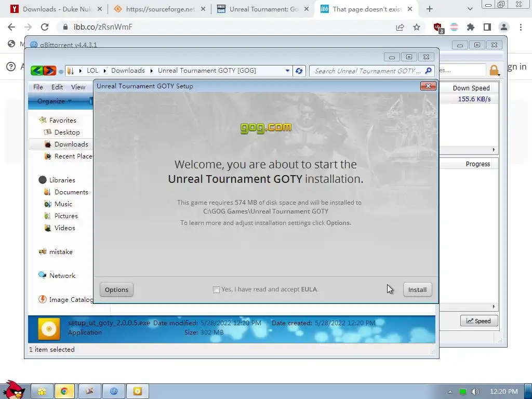Select Libraries in navigation pane

click(62, 180)
